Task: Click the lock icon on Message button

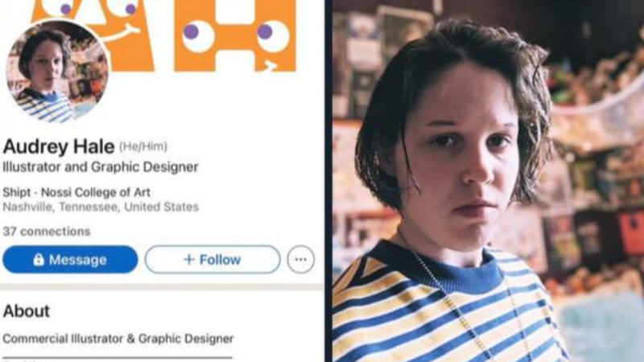Action: [x=39, y=259]
